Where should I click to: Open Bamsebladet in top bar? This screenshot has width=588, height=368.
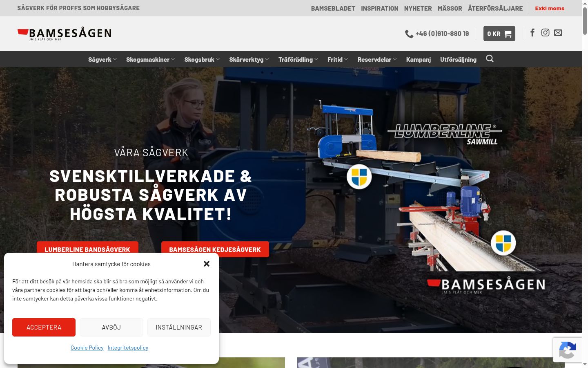point(333,8)
